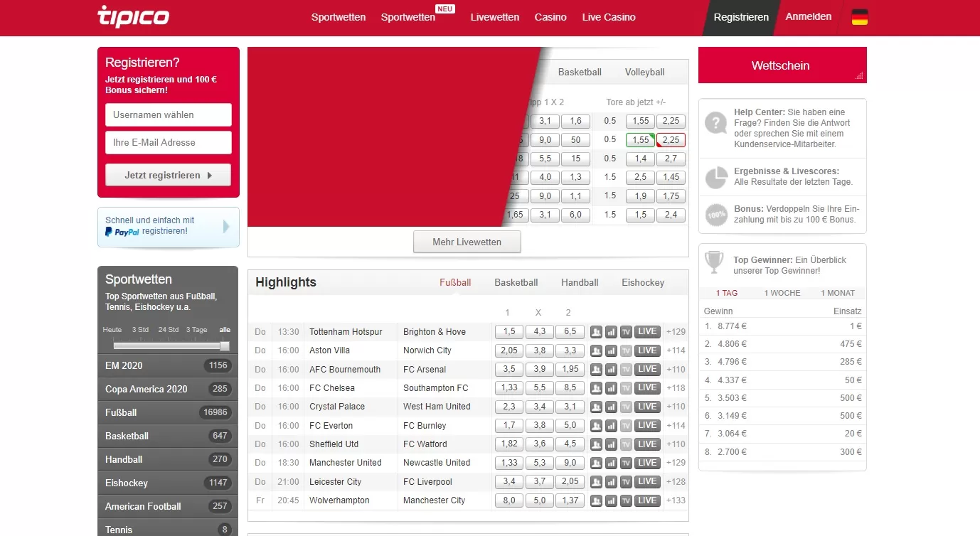The height and width of the screenshot is (536, 980).
Task: Click head-to-head players icon for FC Chelsea match
Action: click(596, 388)
